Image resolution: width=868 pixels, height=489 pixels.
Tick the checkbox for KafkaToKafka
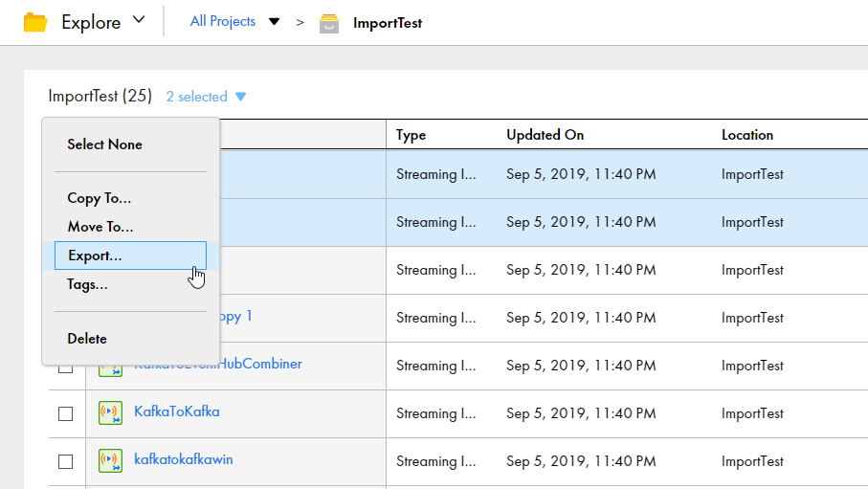pyautogui.click(x=65, y=413)
